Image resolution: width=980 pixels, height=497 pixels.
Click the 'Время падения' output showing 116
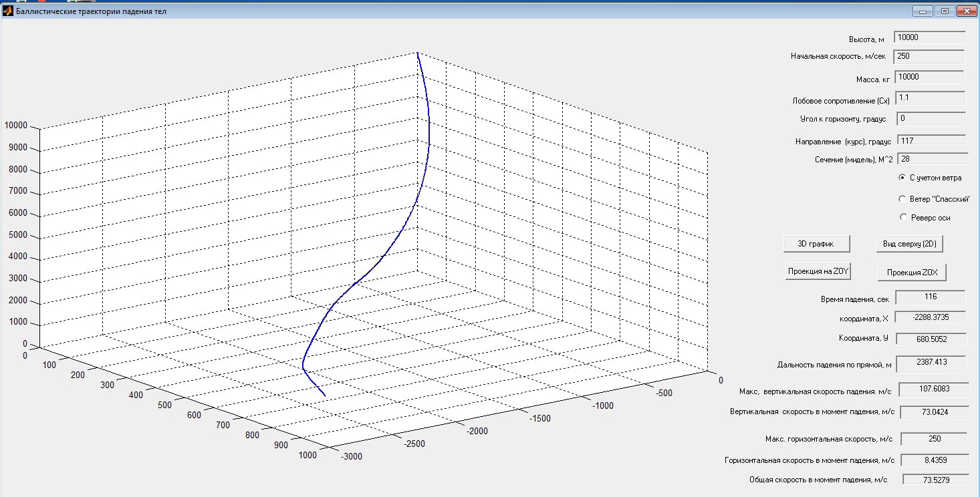coord(931,297)
